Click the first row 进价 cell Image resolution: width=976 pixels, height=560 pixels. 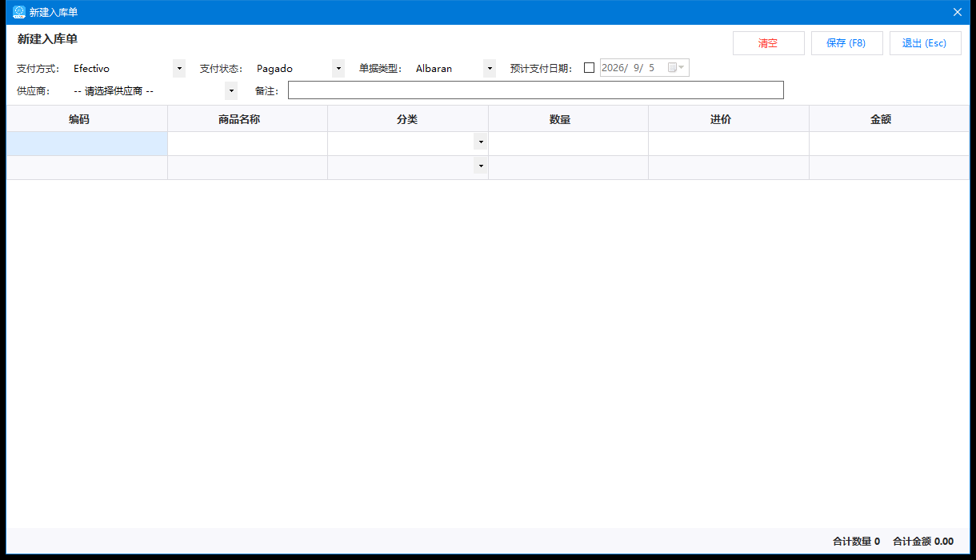729,144
